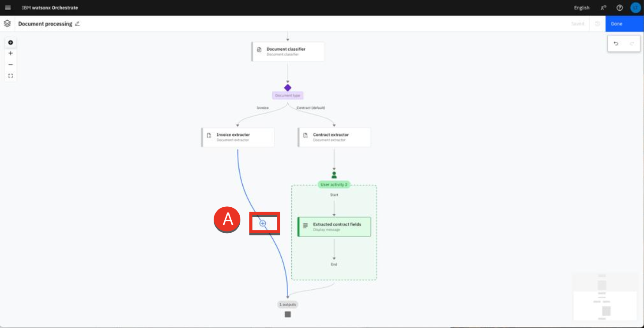Viewport: 644px width, 328px height.
Task: Edit the Document processing name pencil
Action: (x=78, y=24)
